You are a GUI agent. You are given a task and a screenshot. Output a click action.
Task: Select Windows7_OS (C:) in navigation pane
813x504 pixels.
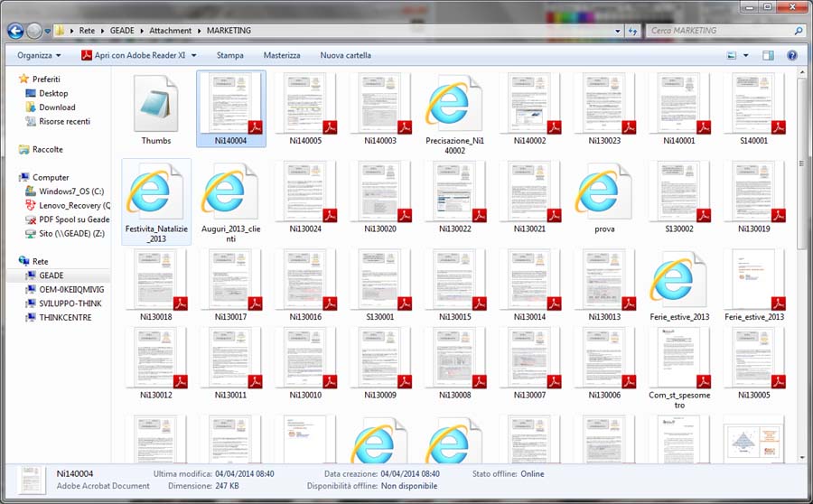(x=71, y=191)
